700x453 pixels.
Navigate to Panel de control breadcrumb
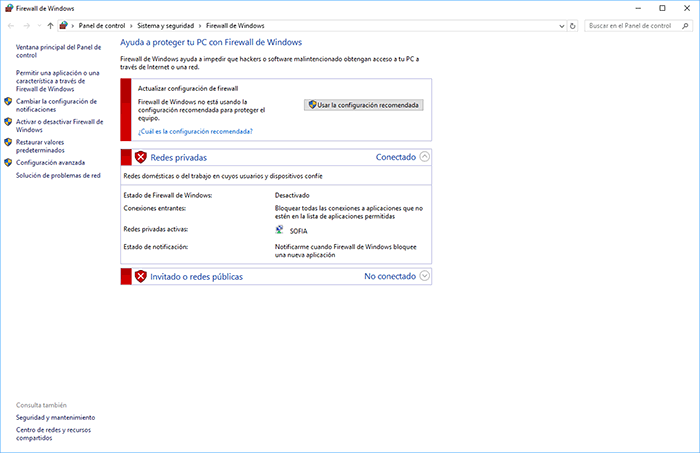102,26
